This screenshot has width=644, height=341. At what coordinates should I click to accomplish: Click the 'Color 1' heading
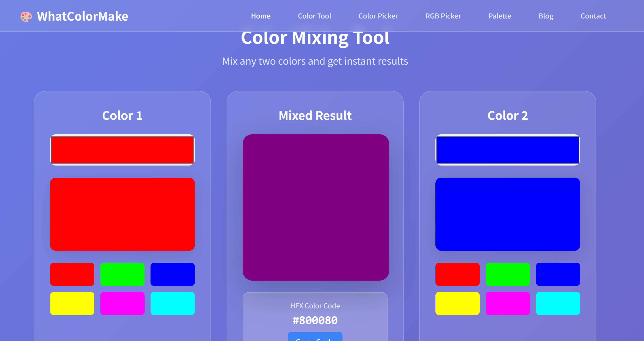click(122, 115)
